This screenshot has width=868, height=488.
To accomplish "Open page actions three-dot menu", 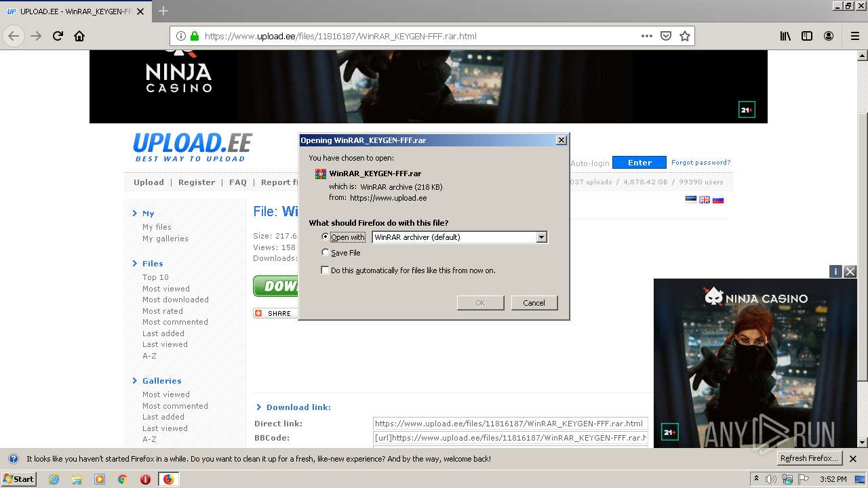I will (x=647, y=36).
